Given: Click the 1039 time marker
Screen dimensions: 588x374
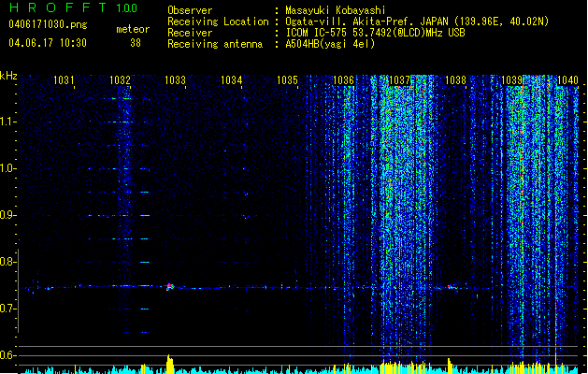Looking at the screenshot, I should pos(512,80).
